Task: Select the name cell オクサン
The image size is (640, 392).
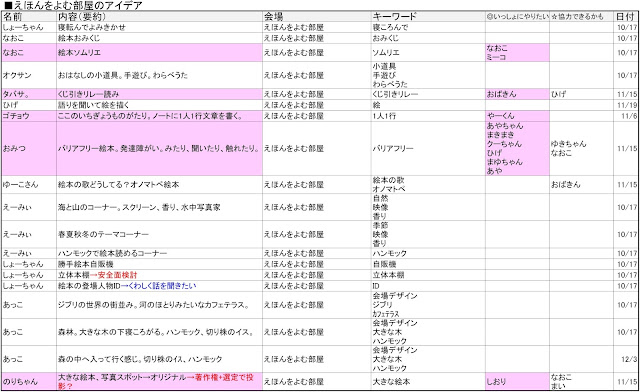Action: pyautogui.click(x=29, y=75)
